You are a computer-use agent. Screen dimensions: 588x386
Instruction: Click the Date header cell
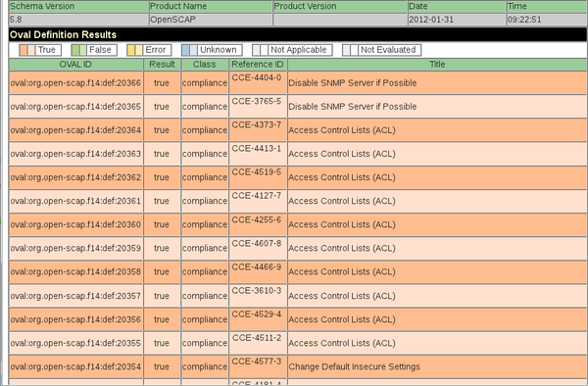pyautogui.click(x=457, y=7)
